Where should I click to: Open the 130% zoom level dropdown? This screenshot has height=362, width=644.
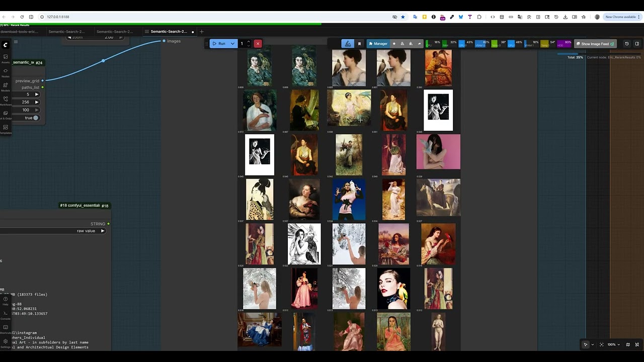pyautogui.click(x=613, y=344)
